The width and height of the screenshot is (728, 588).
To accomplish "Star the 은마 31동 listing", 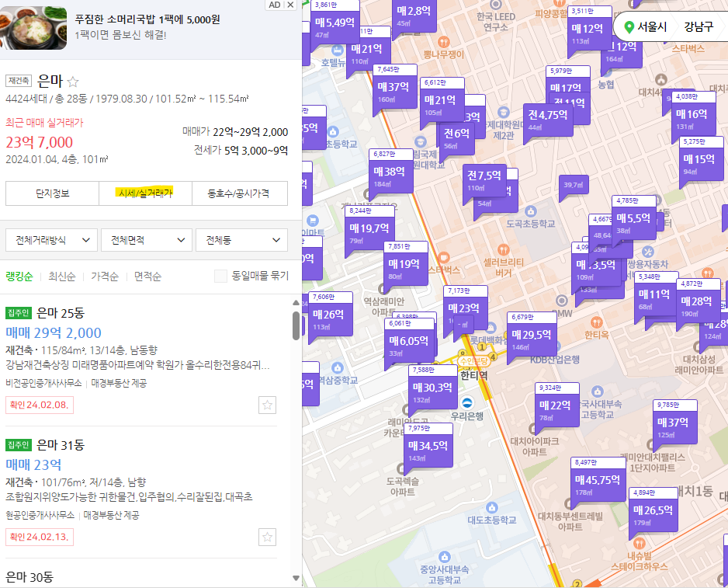I will [x=268, y=538].
